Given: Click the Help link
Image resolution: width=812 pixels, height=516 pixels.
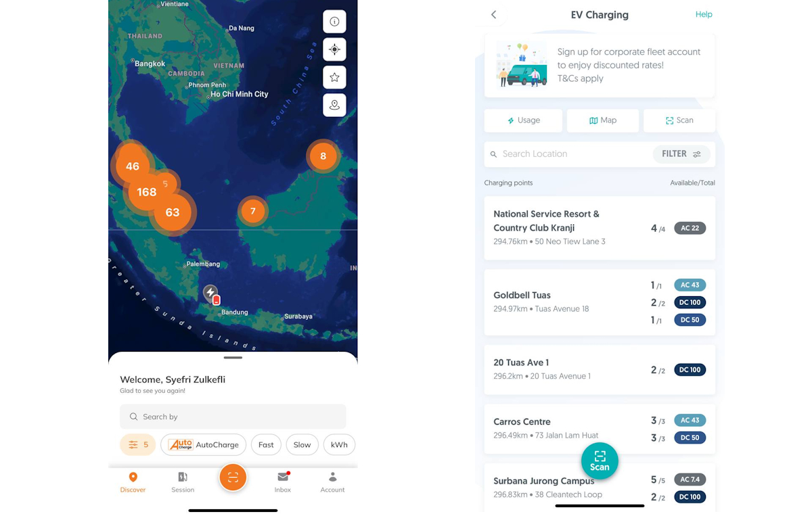Looking at the screenshot, I should (704, 15).
